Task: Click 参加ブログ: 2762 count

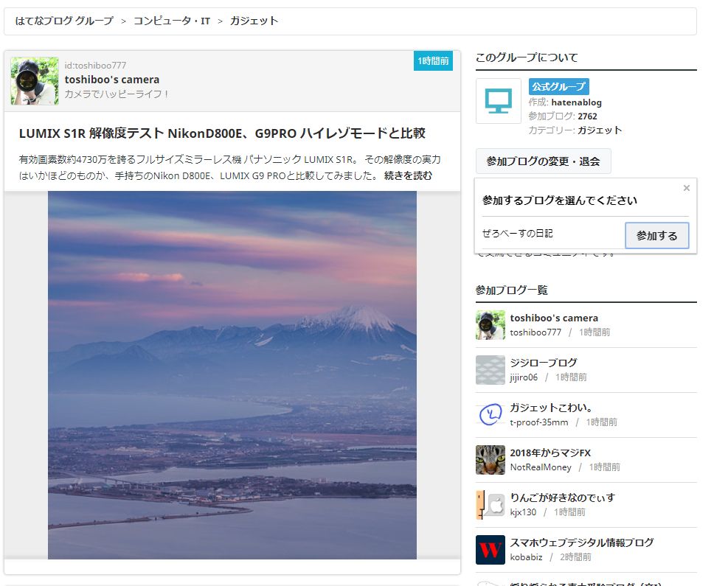Action: (563, 116)
